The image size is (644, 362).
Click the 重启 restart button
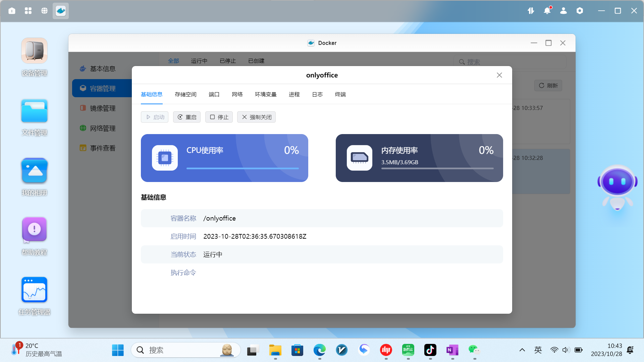(x=187, y=117)
